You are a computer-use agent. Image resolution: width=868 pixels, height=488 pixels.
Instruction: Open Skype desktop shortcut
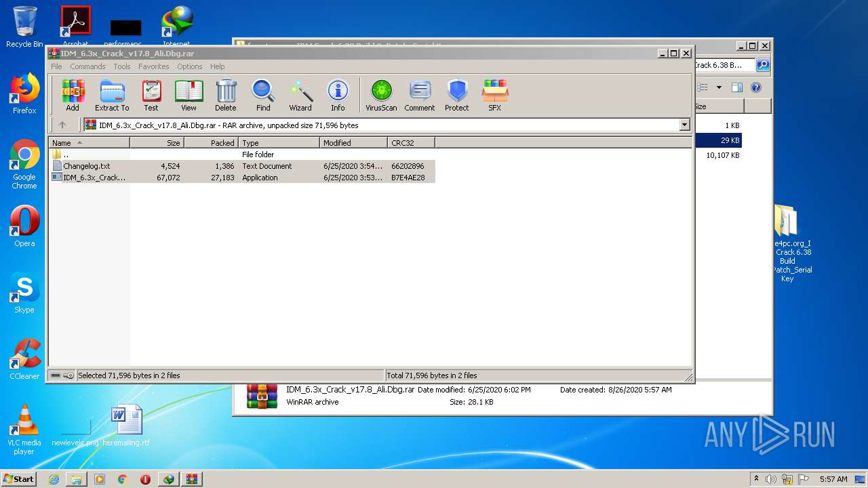pyautogui.click(x=24, y=293)
